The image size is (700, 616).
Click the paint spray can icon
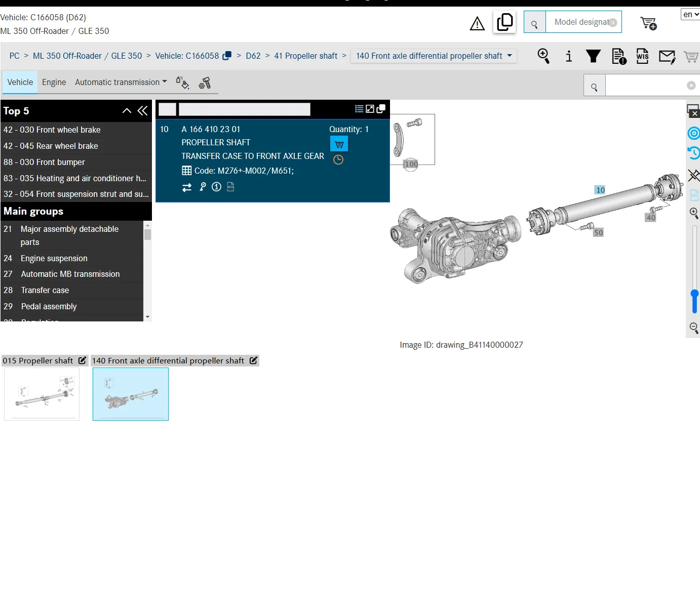click(x=182, y=83)
